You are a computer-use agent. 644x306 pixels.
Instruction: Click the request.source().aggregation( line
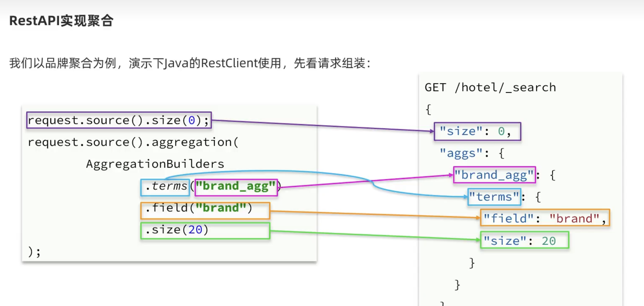(x=133, y=142)
